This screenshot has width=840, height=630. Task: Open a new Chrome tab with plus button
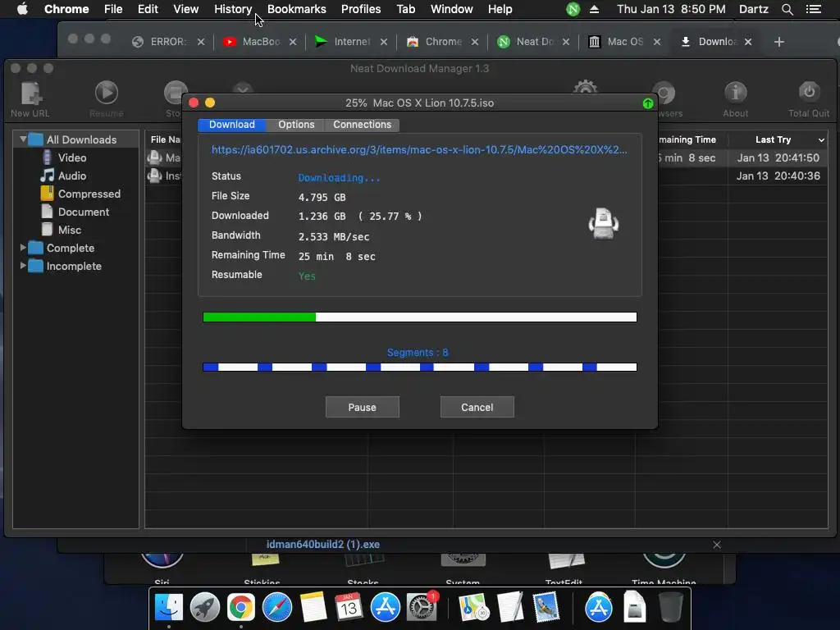[x=779, y=42]
